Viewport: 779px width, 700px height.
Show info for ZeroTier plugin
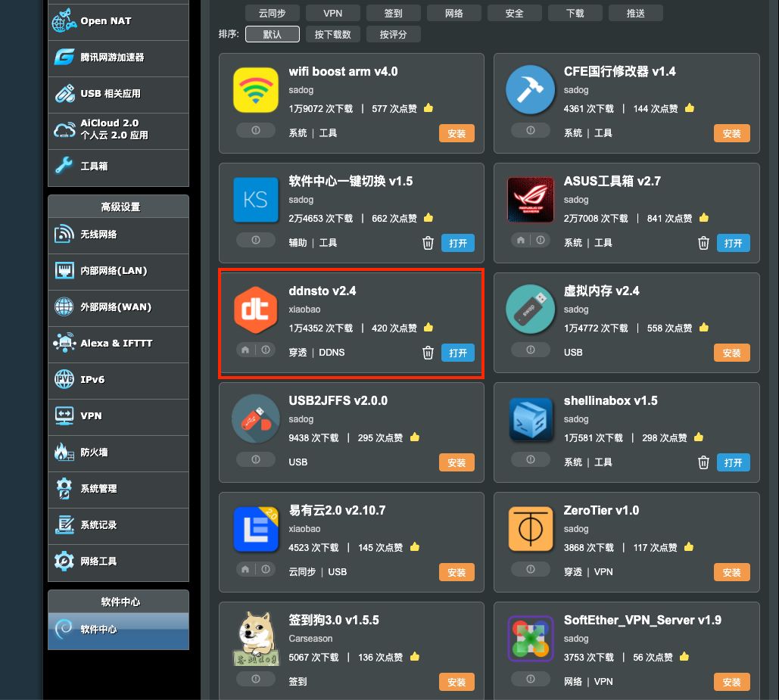[x=531, y=569]
